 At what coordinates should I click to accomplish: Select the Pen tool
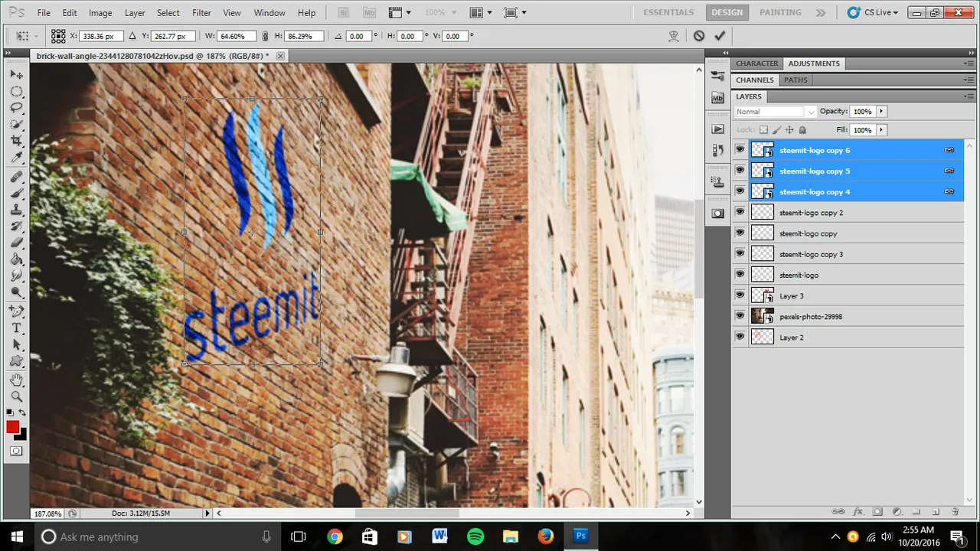click(x=16, y=311)
